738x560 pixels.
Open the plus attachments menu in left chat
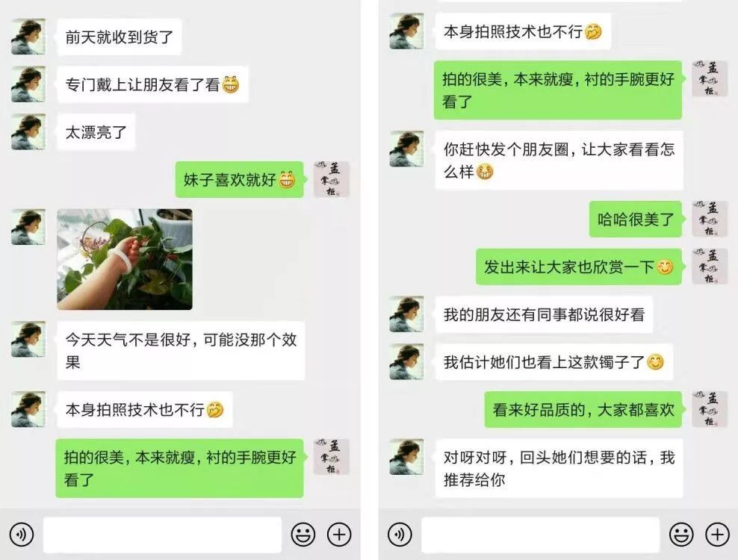pyautogui.click(x=339, y=535)
